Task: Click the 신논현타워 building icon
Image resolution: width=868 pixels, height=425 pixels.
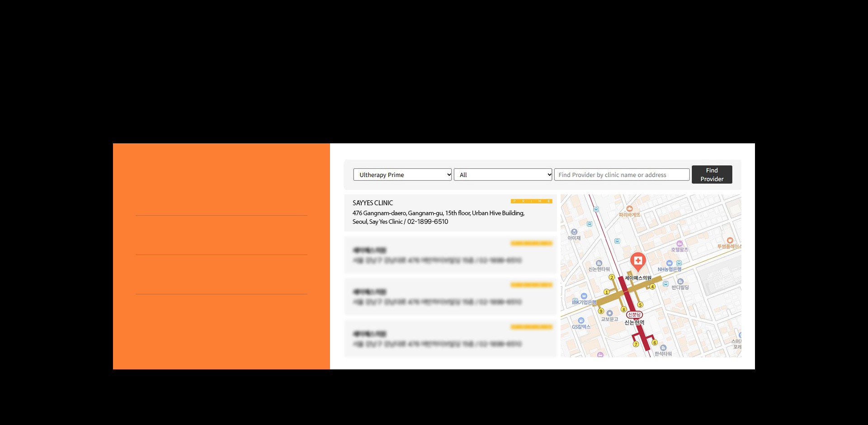Action: [599, 263]
